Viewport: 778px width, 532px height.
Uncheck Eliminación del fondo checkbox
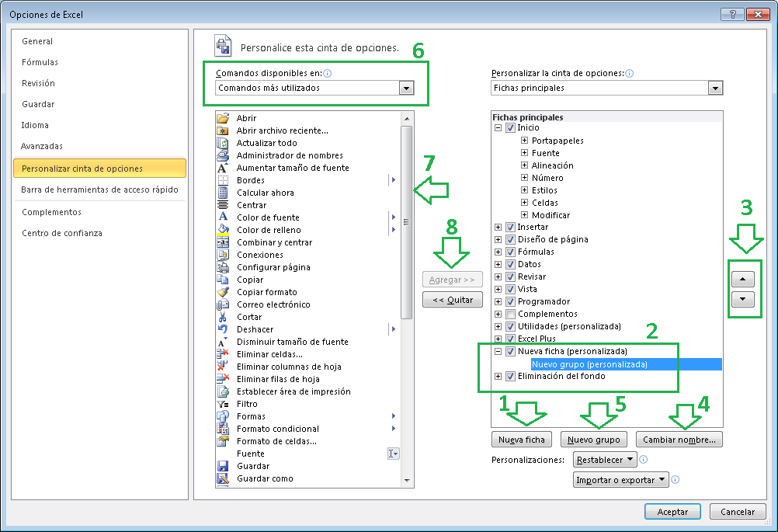(510, 376)
